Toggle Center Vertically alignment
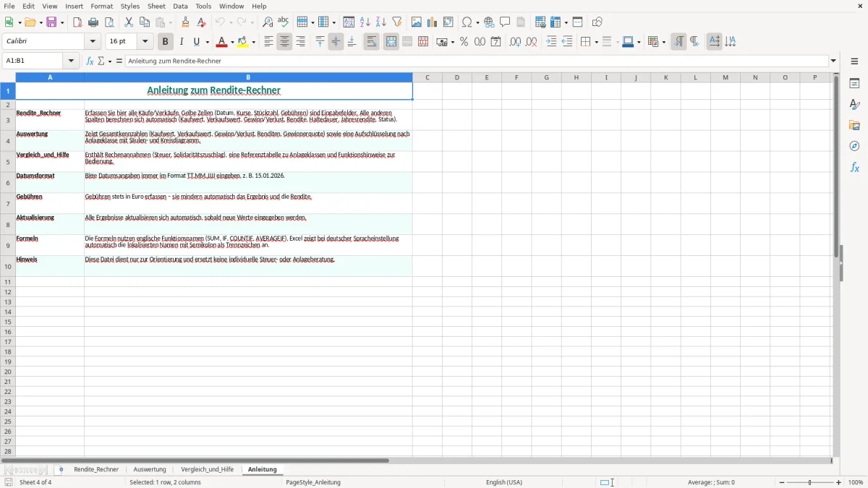868x488 pixels. click(336, 42)
